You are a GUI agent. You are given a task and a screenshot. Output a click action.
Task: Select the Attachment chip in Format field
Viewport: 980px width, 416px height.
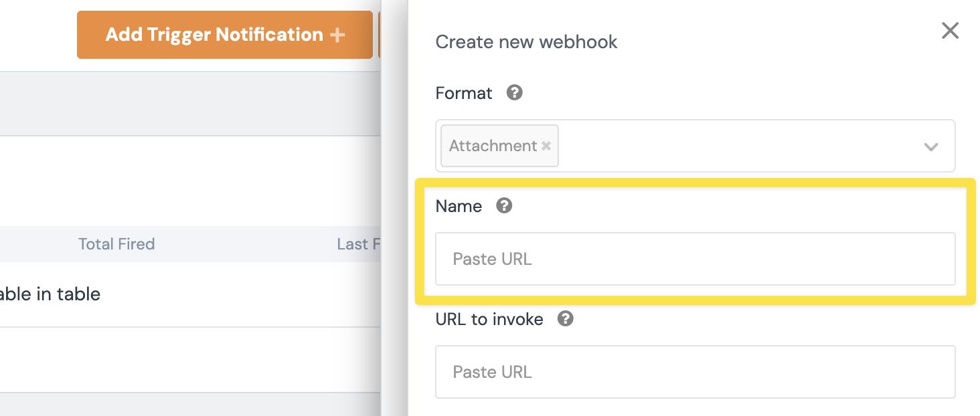(493, 146)
